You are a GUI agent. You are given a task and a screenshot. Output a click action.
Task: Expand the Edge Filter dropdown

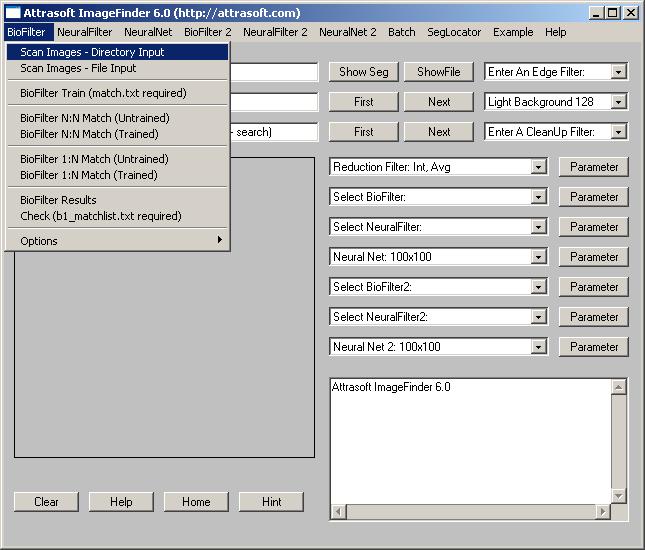tap(619, 72)
